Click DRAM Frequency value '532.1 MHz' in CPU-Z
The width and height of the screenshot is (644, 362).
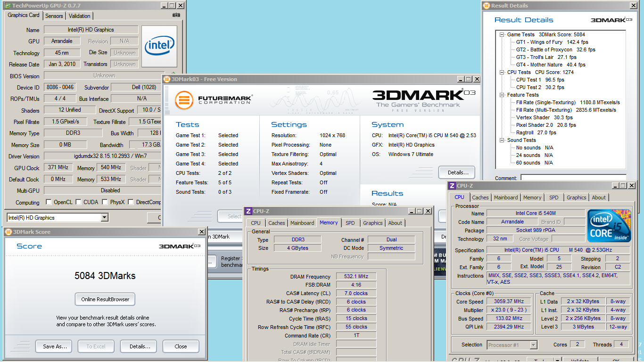(x=356, y=276)
